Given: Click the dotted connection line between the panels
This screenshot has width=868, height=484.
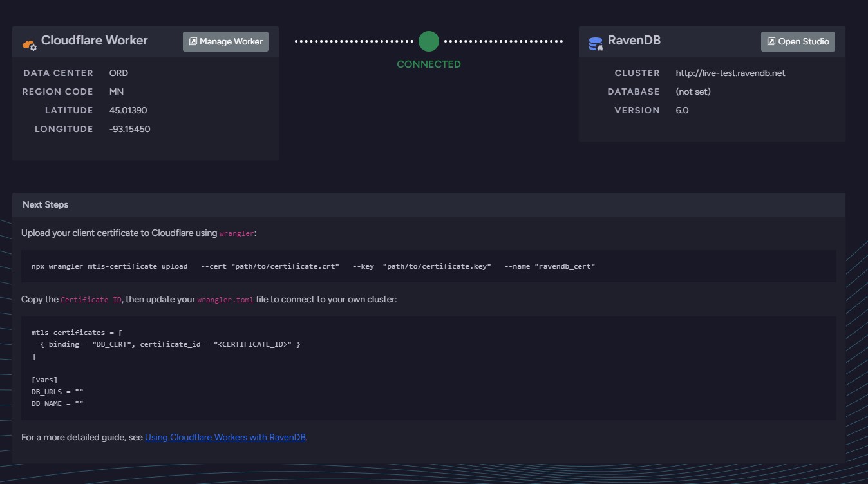Looking at the screenshot, I should pos(354,41).
